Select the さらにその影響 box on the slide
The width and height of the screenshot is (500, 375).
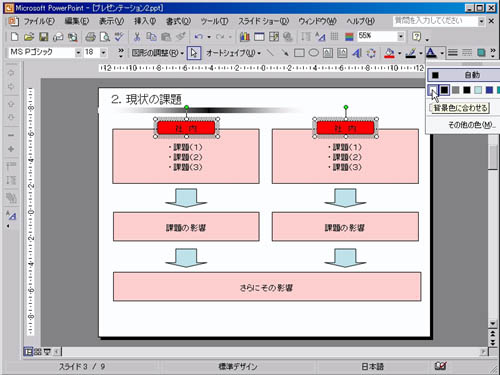pyautogui.click(x=267, y=287)
